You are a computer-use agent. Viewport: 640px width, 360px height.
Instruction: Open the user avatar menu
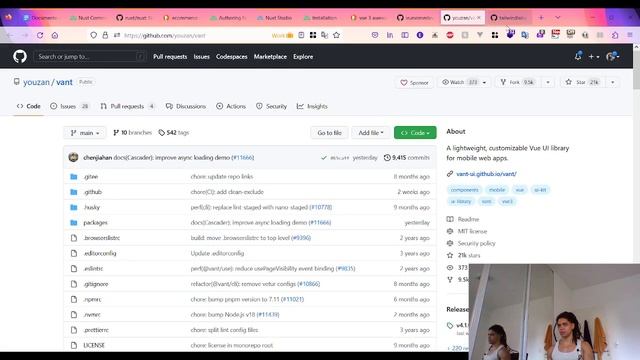click(613, 57)
